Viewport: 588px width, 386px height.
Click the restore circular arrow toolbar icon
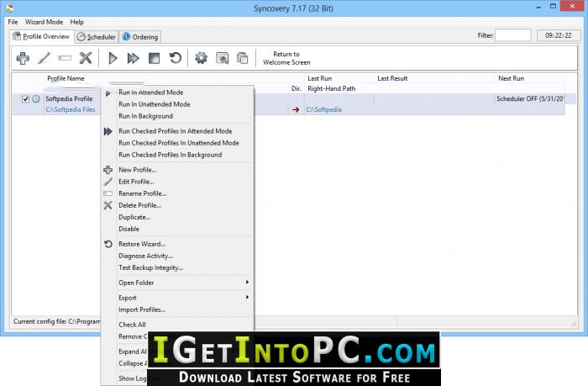coord(175,58)
